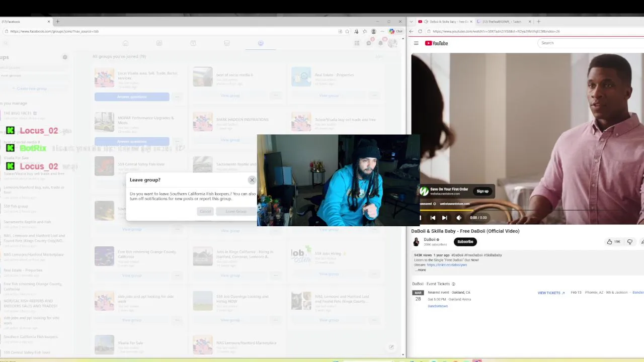
Task: Expand tab search chevron in YouTube window
Action: tap(412, 22)
